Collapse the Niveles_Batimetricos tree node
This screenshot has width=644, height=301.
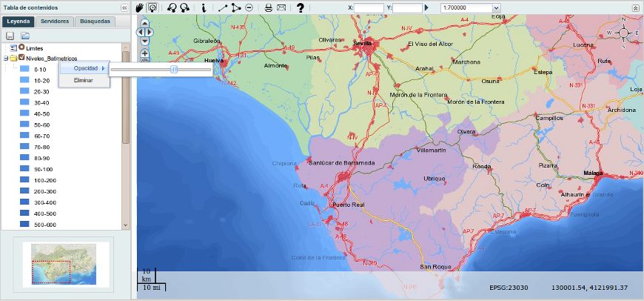click(x=6, y=58)
